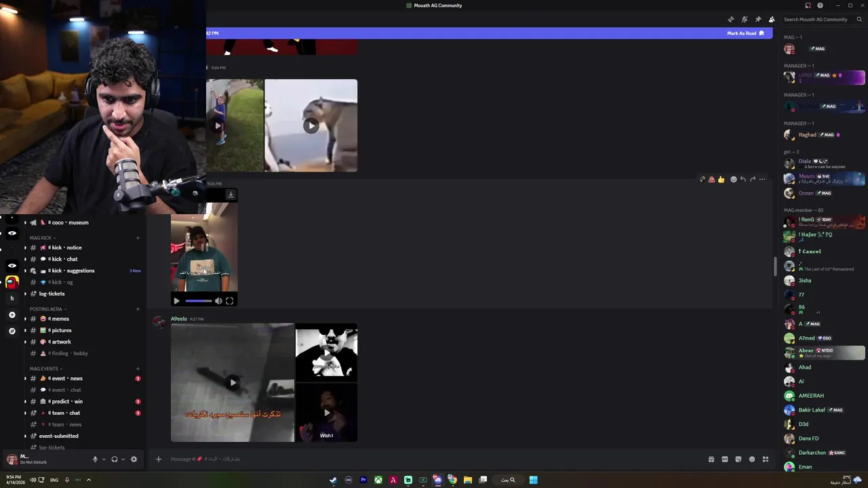Open the apps icon in message bar
This screenshot has width=868, height=488.
point(766,459)
